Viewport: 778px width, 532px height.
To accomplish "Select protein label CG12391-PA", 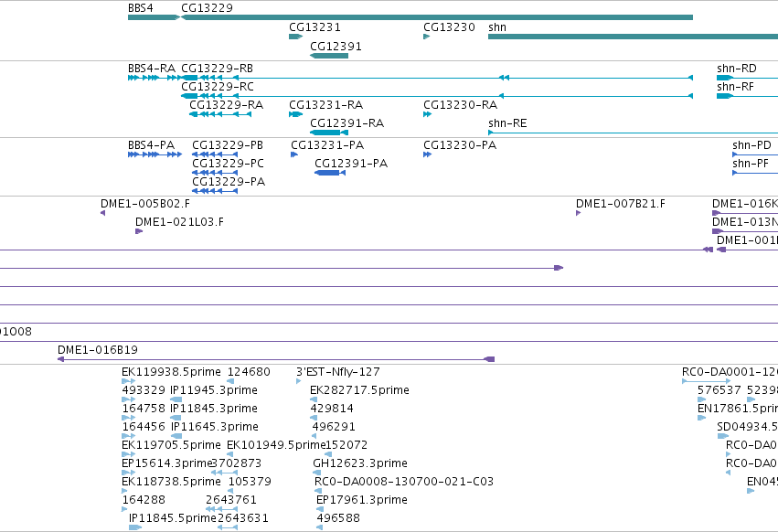I will click(351, 164).
